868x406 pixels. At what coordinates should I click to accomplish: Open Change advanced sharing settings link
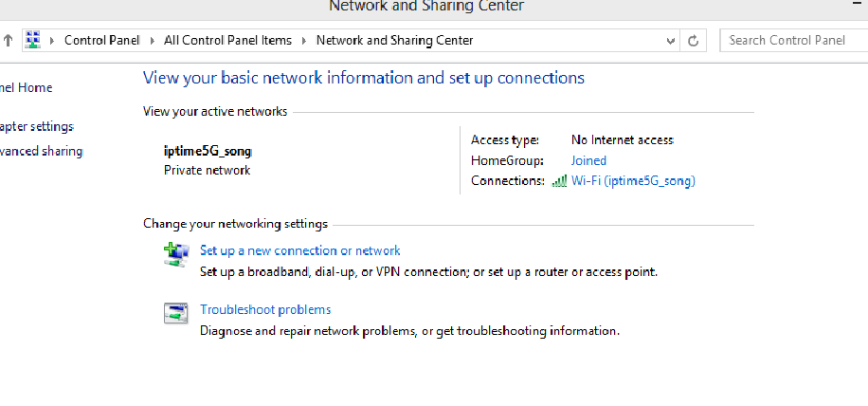(42, 151)
